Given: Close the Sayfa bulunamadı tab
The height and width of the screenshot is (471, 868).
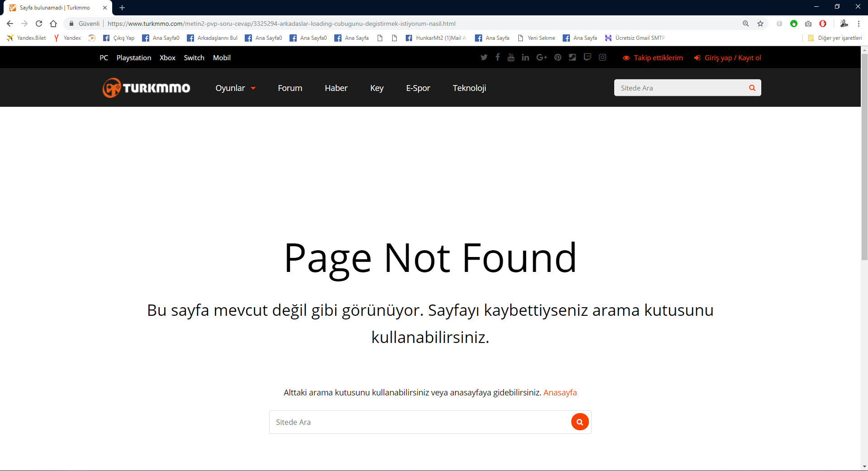Looking at the screenshot, I should pyautogui.click(x=105, y=8).
